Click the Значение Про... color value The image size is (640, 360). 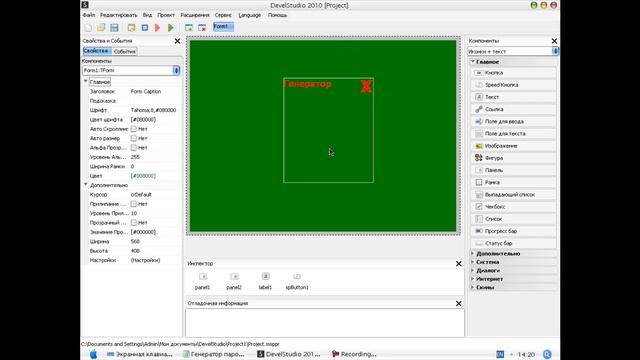(143, 232)
